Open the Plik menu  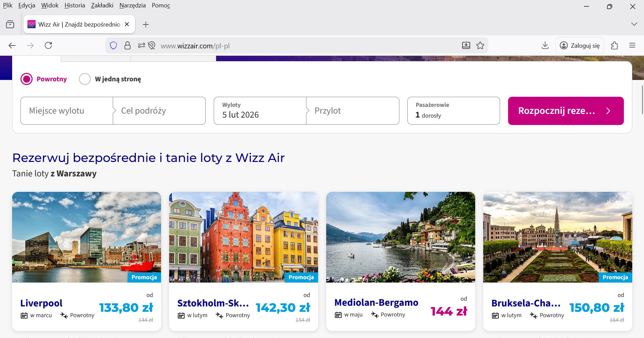point(8,5)
